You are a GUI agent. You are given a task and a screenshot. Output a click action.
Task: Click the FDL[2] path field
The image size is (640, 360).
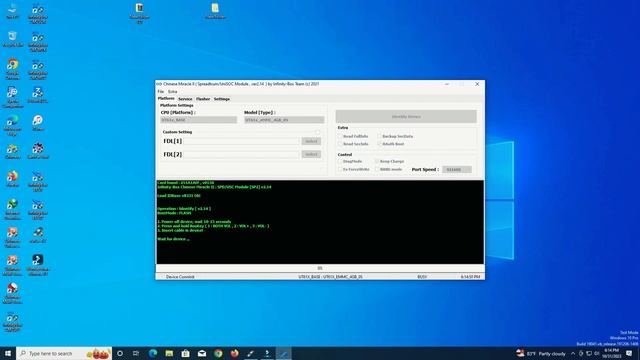(242, 154)
